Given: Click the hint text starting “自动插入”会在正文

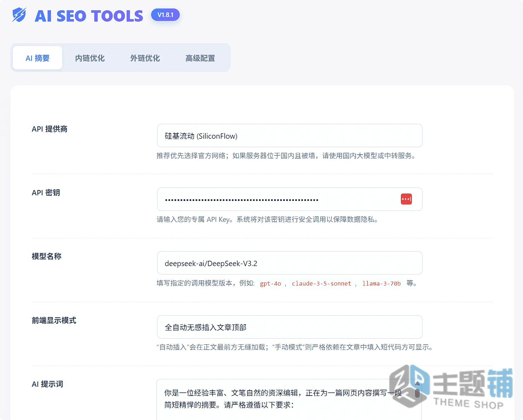Looking at the screenshot, I should [x=296, y=347].
